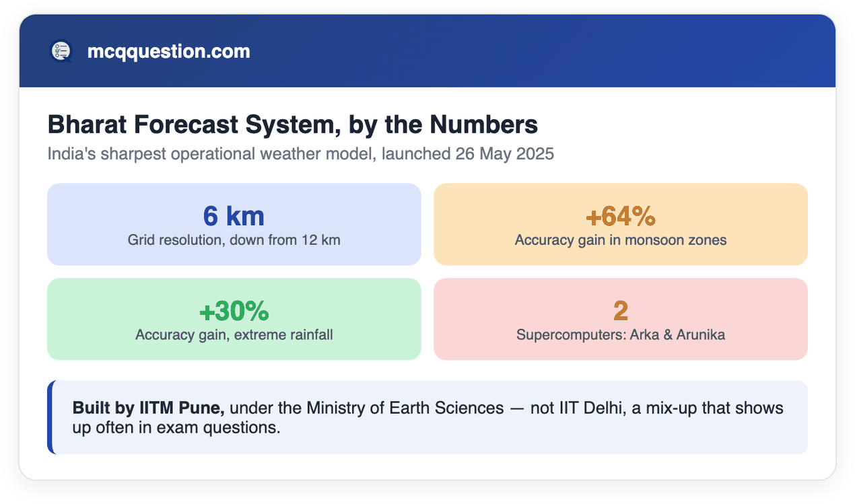Click 'Supercomputers: Arka & Arunika' label
Viewport: 855px width, 504px height.
[620, 334]
